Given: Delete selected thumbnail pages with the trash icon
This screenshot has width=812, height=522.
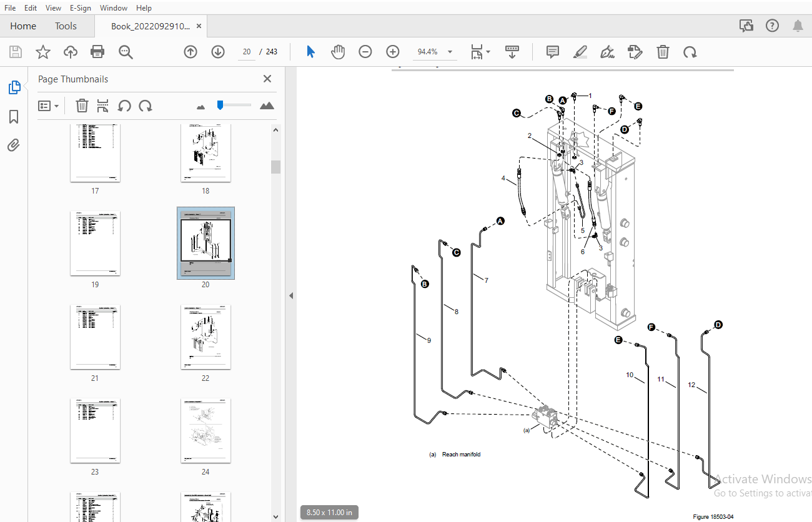Looking at the screenshot, I should pyautogui.click(x=82, y=106).
